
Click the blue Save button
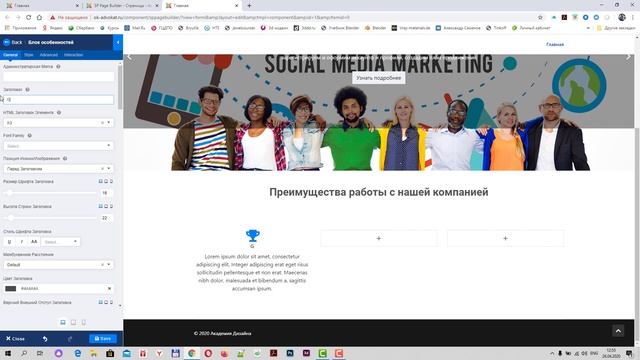[x=103, y=338]
